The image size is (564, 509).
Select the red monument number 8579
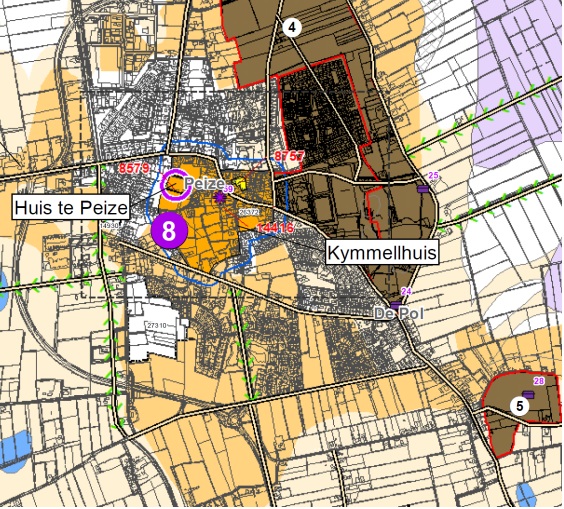click(134, 168)
